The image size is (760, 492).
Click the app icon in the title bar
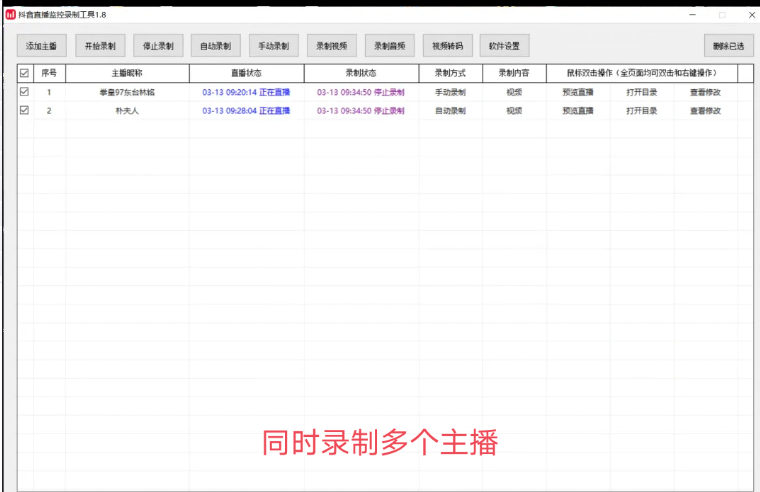(10, 15)
